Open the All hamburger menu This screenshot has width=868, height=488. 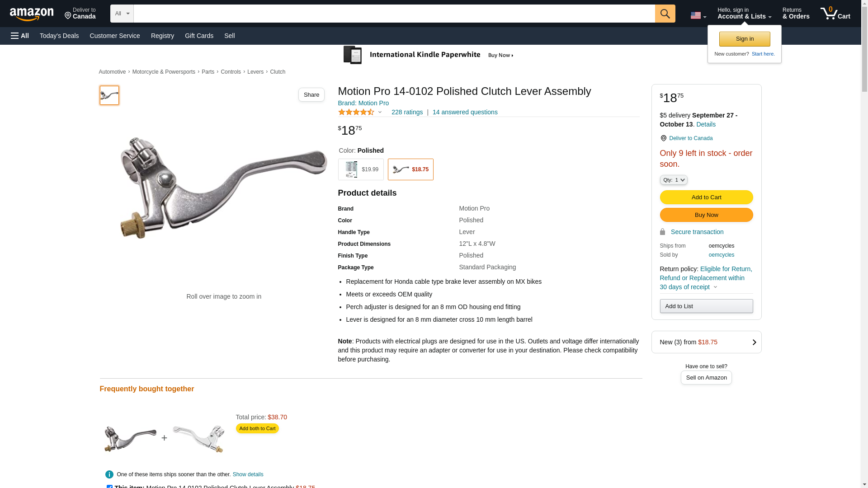(x=20, y=36)
